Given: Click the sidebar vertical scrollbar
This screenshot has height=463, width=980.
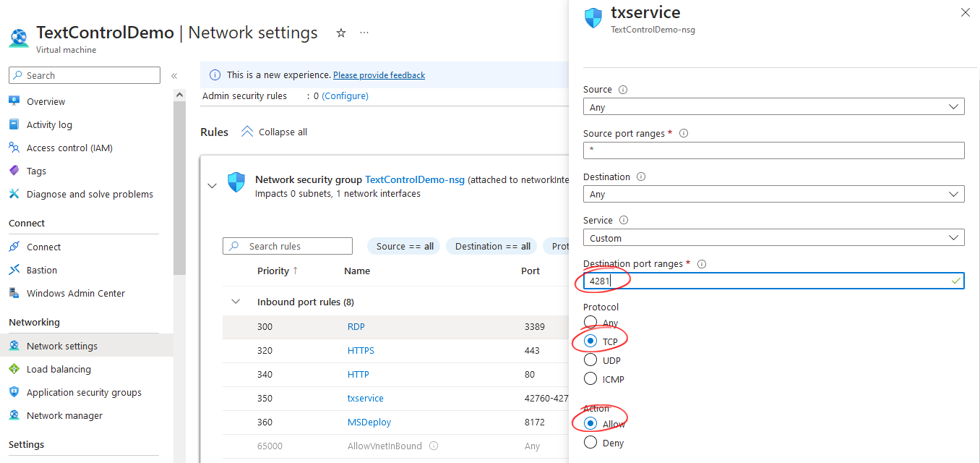Looking at the screenshot, I should [179, 188].
